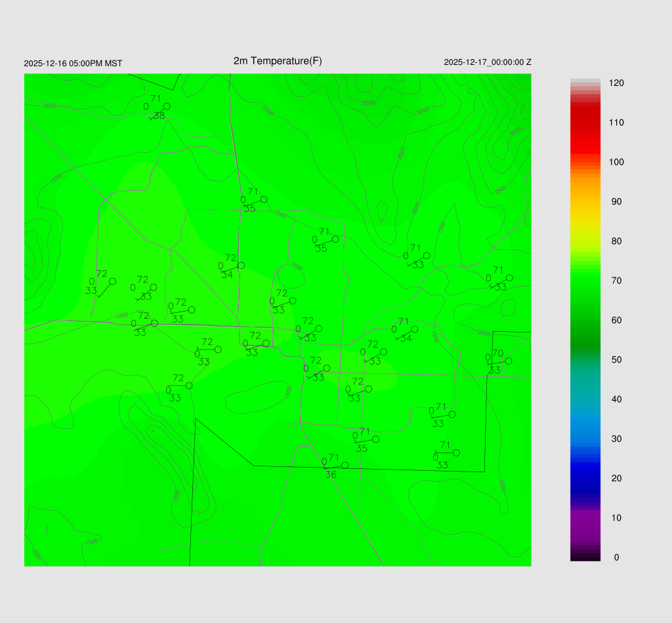This screenshot has height=623, width=672.
Task: Click the 70 tick label on colorbar
Action: (616, 281)
